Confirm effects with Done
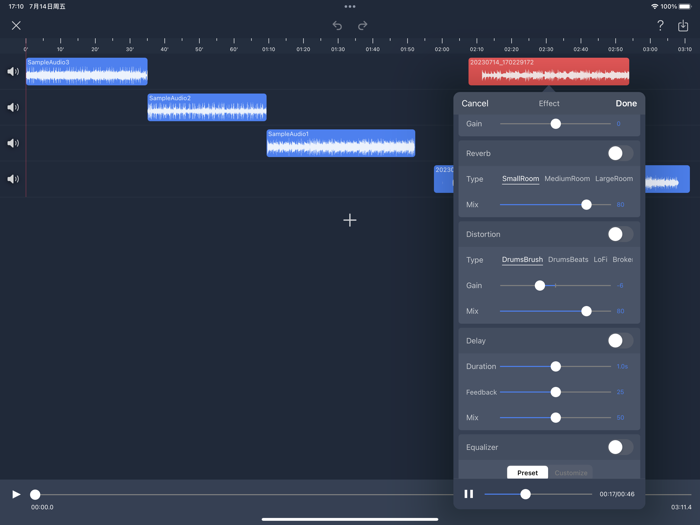The image size is (700, 525). [626, 103]
